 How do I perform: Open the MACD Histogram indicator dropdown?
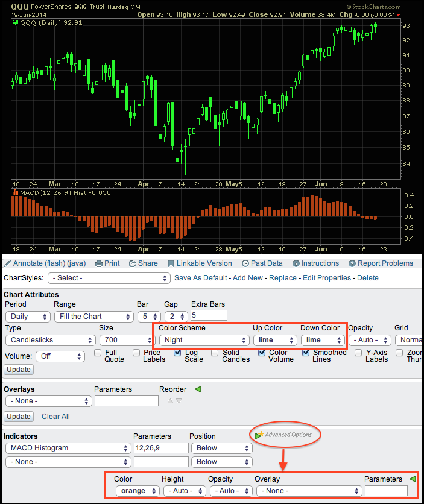coord(68,448)
